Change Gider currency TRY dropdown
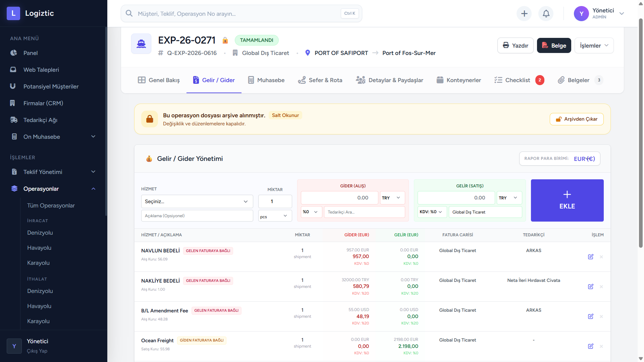 392,198
